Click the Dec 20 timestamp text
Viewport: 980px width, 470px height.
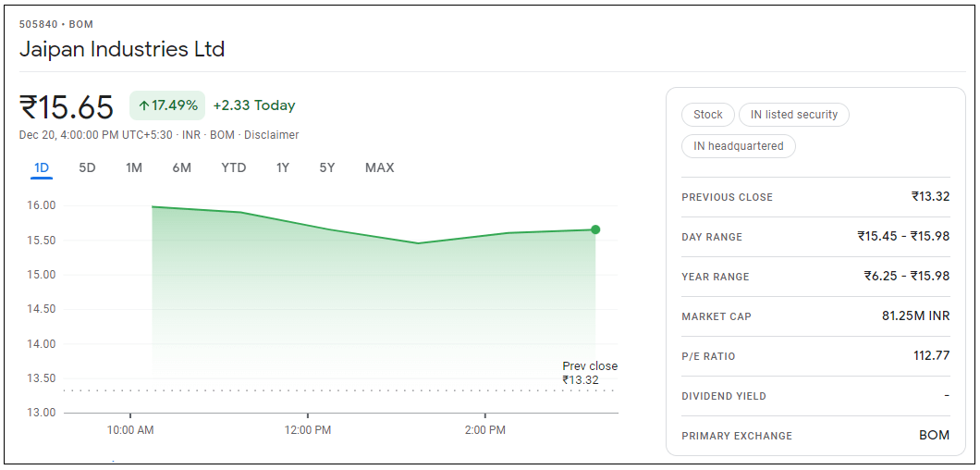(x=95, y=134)
